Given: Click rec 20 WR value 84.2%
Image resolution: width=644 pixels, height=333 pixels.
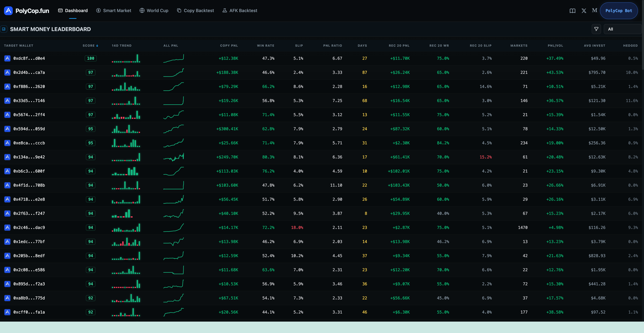Looking at the screenshot, I should [x=443, y=143].
